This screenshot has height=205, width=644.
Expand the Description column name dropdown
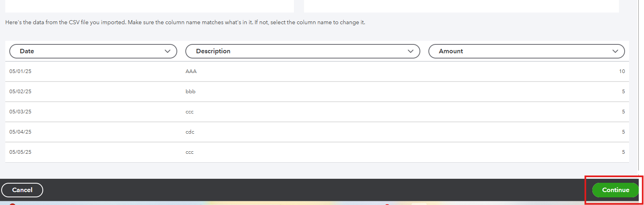[302, 51]
